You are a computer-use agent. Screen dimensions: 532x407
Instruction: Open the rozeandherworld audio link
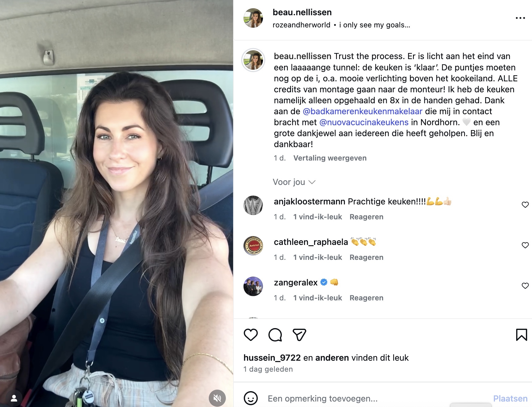pos(301,25)
